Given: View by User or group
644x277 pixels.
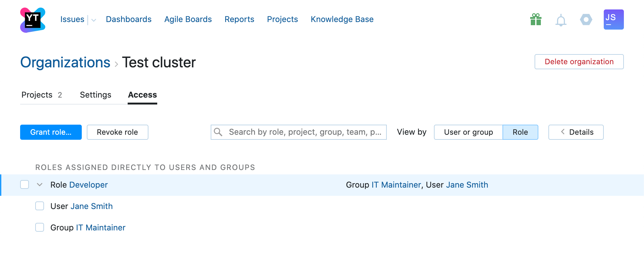Looking at the screenshot, I should pyautogui.click(x=468, y=132).
